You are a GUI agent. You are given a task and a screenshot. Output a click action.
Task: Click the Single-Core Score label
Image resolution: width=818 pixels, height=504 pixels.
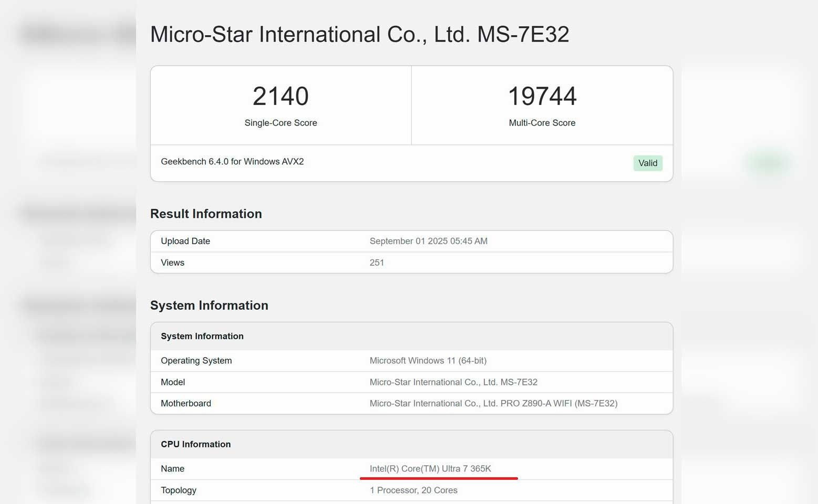281,123
